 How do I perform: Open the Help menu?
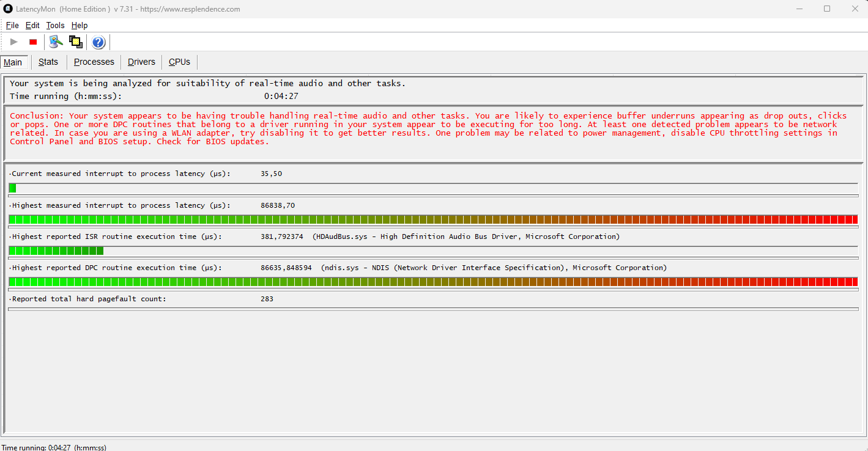pos(80,25)
